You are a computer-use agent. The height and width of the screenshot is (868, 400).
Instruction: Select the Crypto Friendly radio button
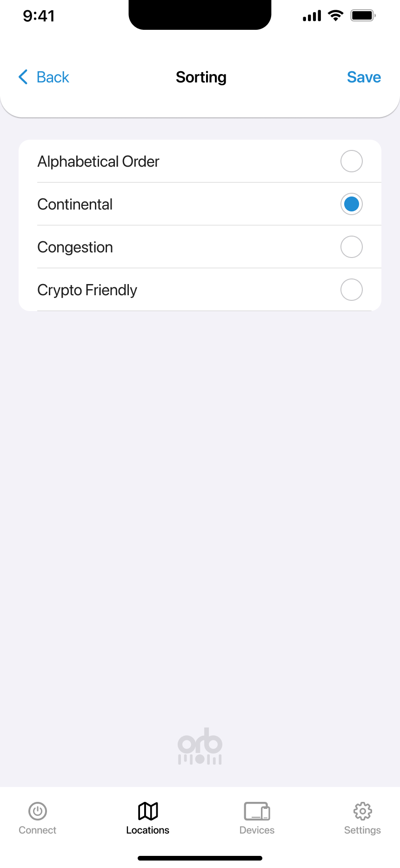click(x=351, y=290)
